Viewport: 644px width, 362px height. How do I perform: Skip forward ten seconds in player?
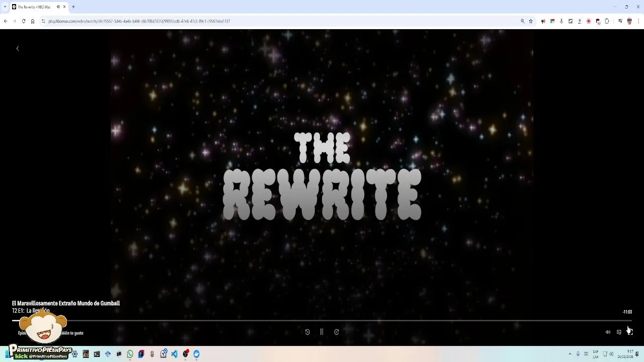pos(337,332)
